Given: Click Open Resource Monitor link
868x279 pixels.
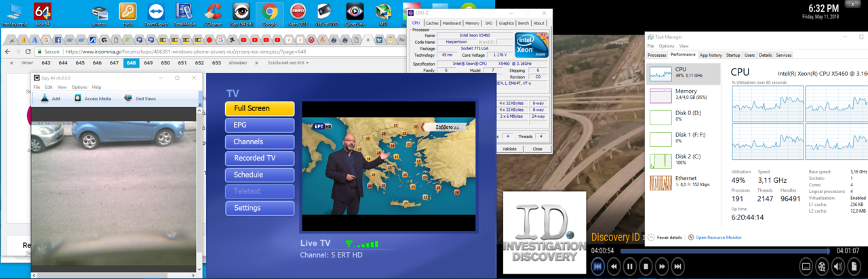Looking at the screenshot, I should click(x=716, y=238).
